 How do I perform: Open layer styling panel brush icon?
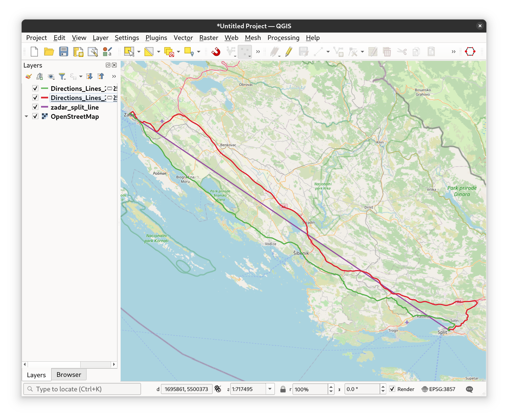(x=29, y=76)
